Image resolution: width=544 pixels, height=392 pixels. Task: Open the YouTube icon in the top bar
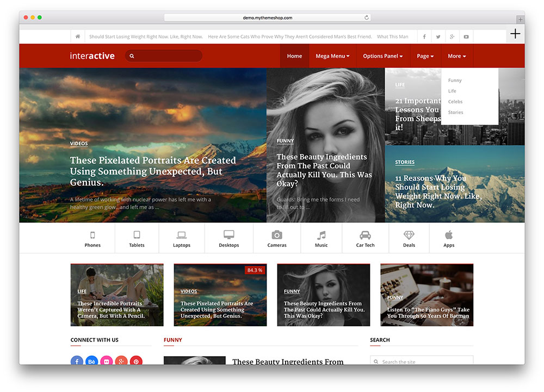(466, 36)
